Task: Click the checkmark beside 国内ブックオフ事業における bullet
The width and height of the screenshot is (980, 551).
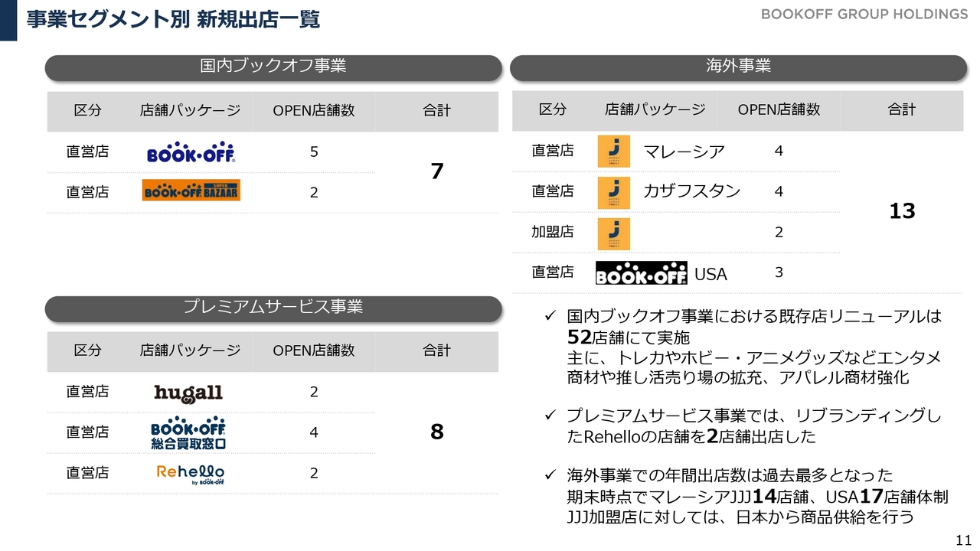Action: pos(549,315)
